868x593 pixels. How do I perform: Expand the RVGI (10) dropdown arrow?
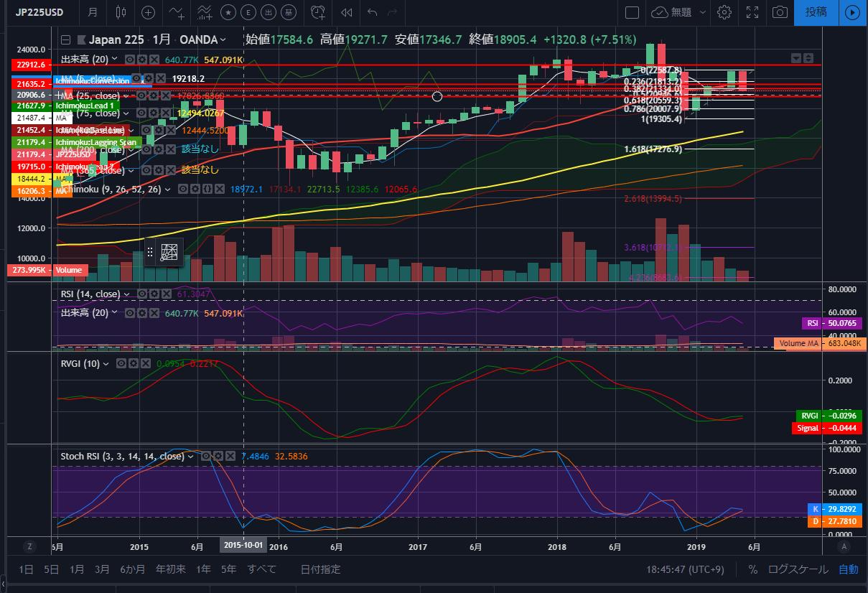click(106, 363)
